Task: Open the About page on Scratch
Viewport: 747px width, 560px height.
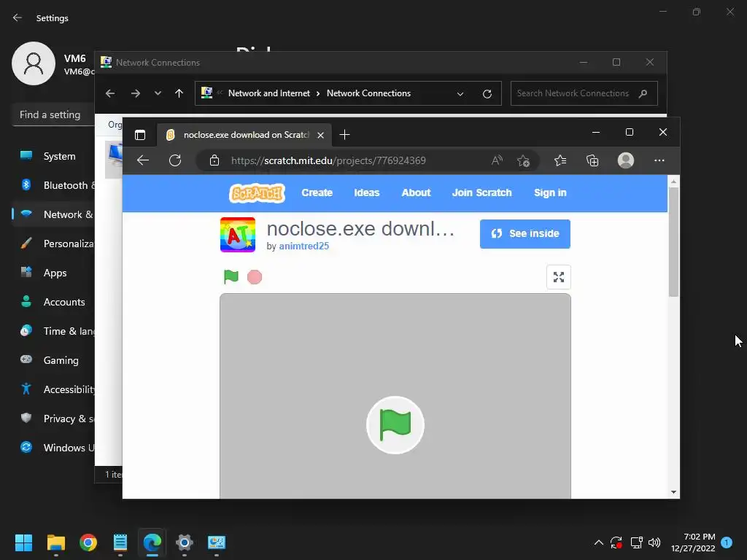Action: (416, 192)
